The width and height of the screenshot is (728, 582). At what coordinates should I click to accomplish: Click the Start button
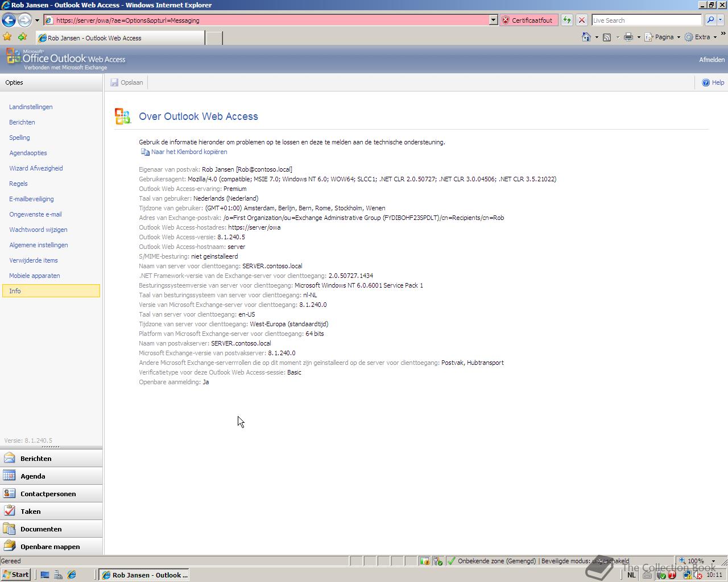(15, 575)
